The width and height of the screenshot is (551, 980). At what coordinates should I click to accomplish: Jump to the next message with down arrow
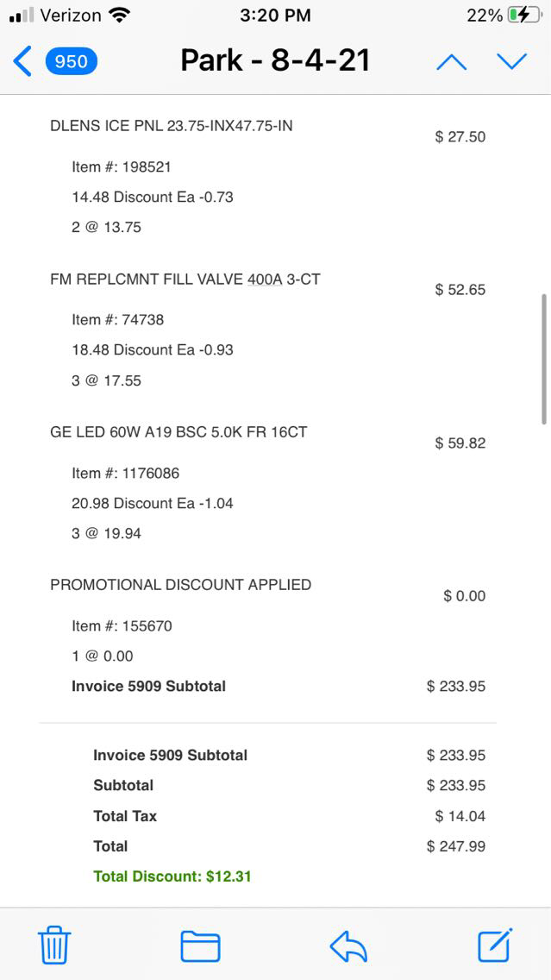[511, 61]
